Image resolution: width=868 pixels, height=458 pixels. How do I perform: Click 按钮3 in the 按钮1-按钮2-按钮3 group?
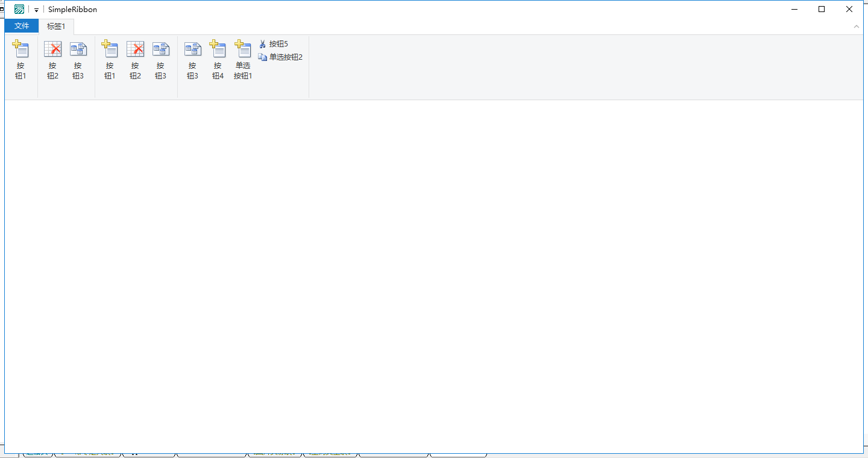coord(160,60)
